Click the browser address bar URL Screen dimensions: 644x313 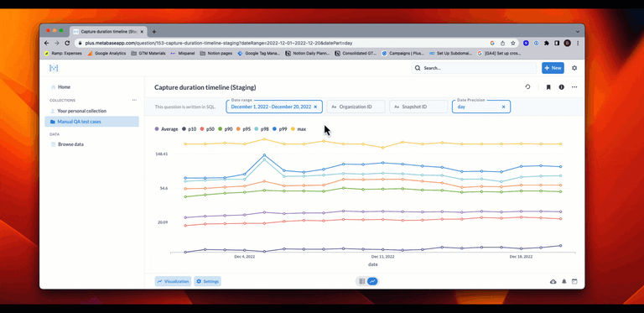point(219,43)
